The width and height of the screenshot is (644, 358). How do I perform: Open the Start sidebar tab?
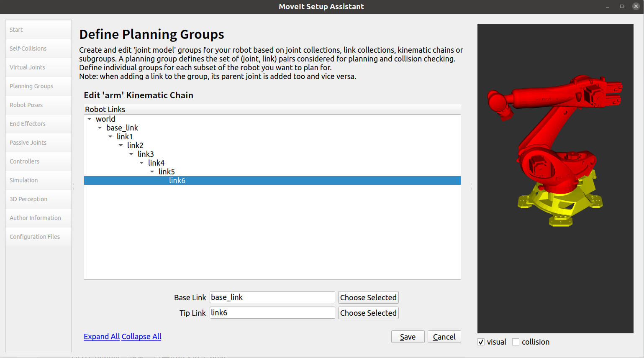click(x=38, y=30)
